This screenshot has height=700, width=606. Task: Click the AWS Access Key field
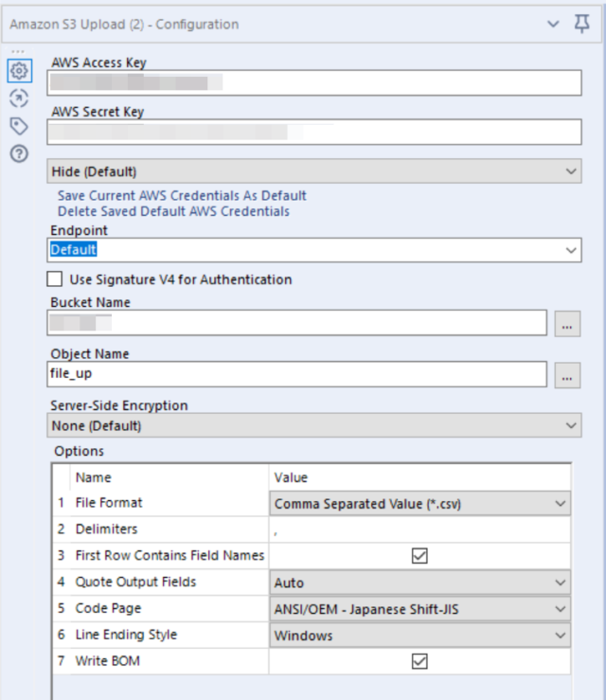click(314, 82)
